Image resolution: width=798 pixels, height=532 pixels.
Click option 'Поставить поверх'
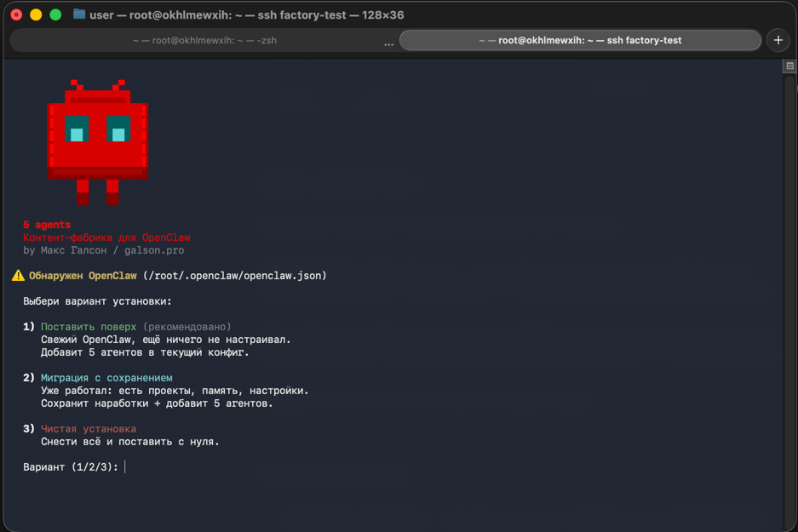click(x=89, y=327)
